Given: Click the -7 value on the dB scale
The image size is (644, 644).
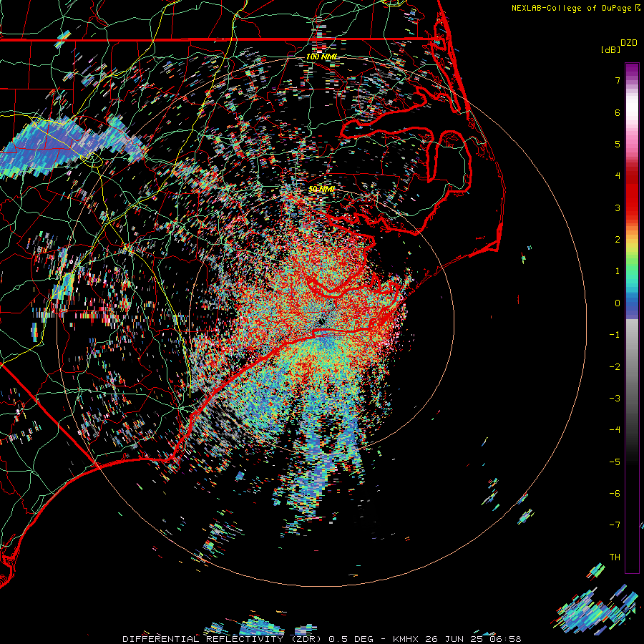Looking at the screenshot, I should (x=615, y=525).
